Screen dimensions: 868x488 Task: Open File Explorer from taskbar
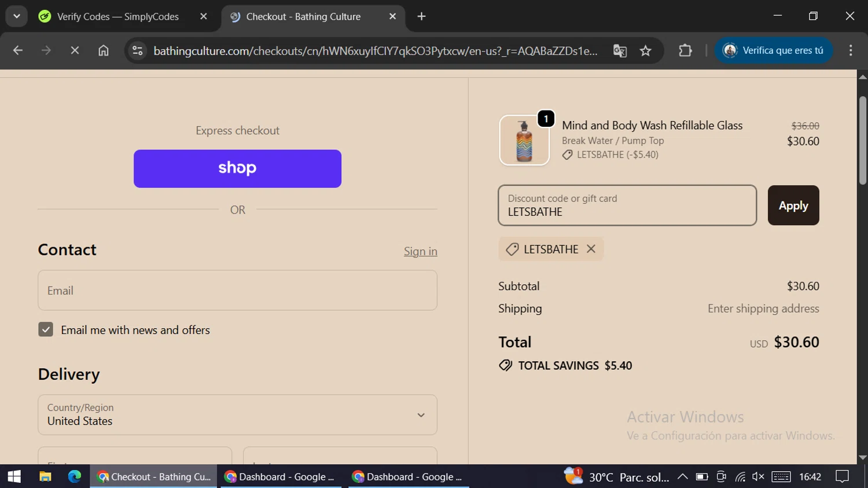tap(45, 476)
